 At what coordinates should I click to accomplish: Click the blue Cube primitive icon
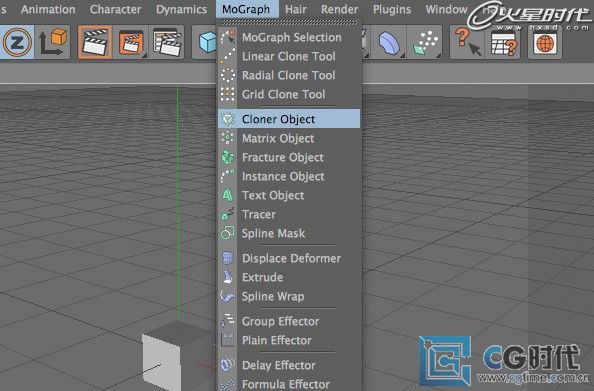(206, 42)
